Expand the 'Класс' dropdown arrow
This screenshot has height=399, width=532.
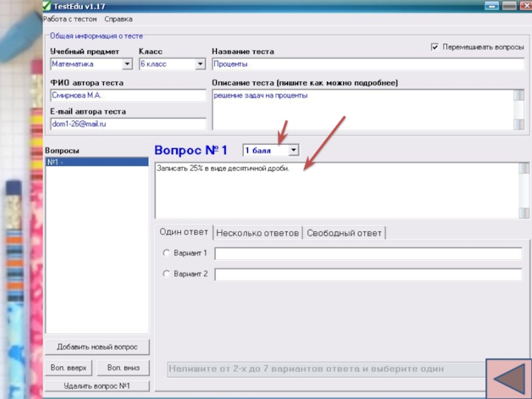(x=200, y=64)
